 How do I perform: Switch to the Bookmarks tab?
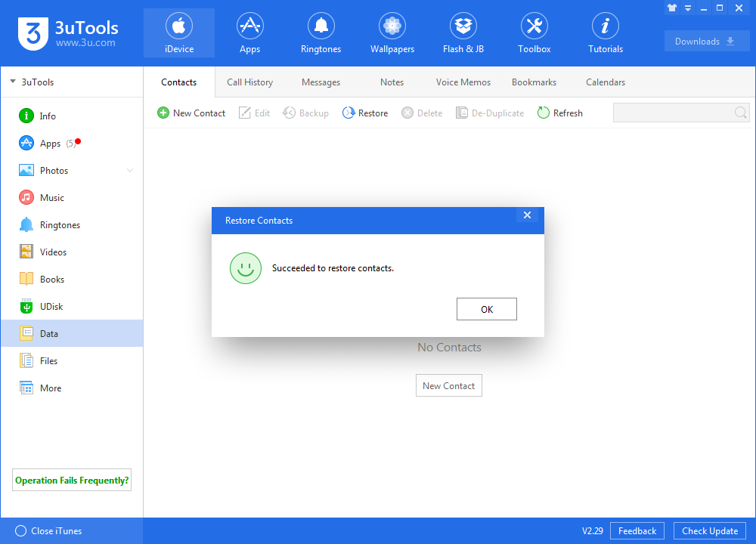coord(534,82)
